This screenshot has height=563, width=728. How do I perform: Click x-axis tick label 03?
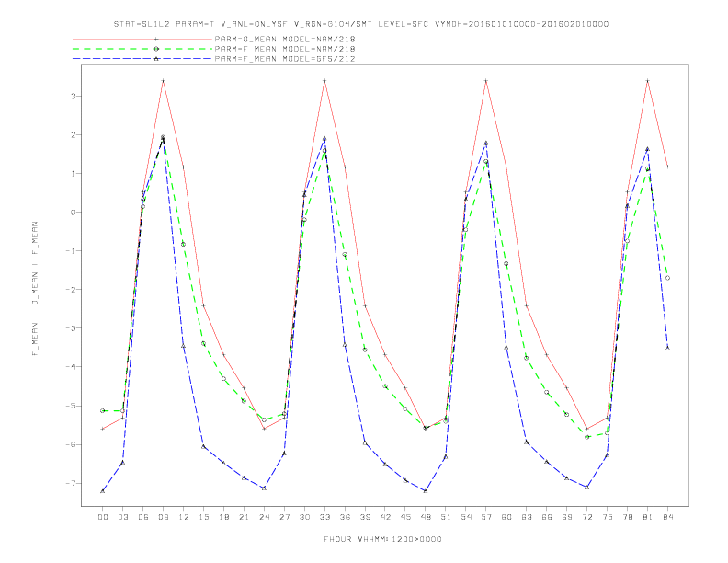pyautogui.click(x=122, y=517)
